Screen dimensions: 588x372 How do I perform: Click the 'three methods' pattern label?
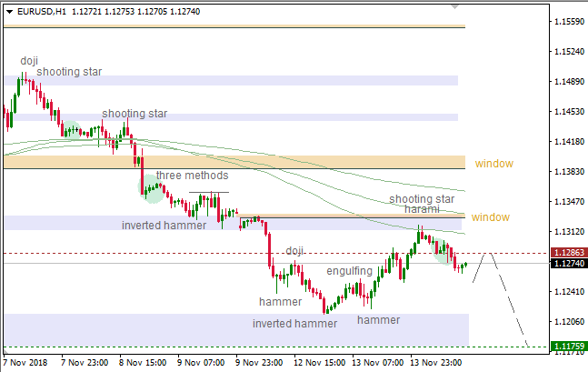(192, 175)
